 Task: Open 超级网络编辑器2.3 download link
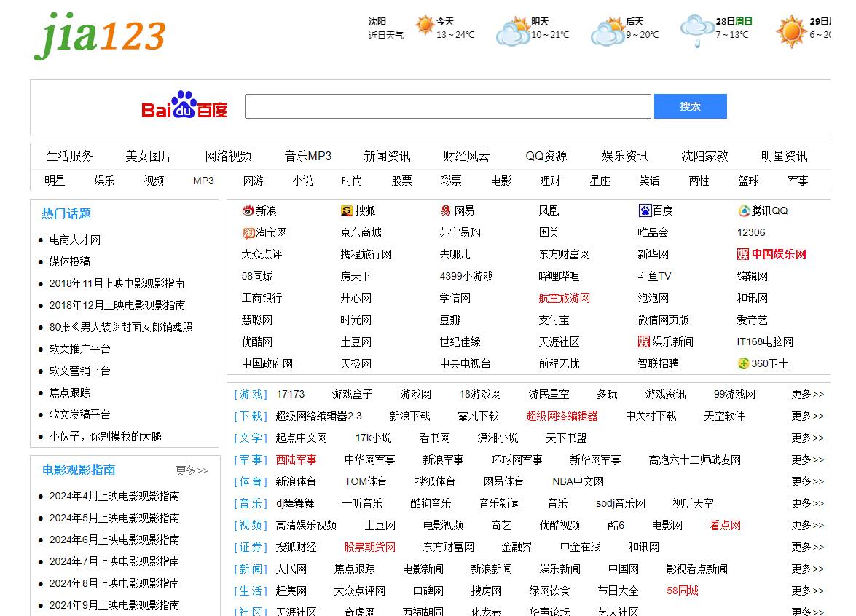pyautogui.click(x=319, y=416)
